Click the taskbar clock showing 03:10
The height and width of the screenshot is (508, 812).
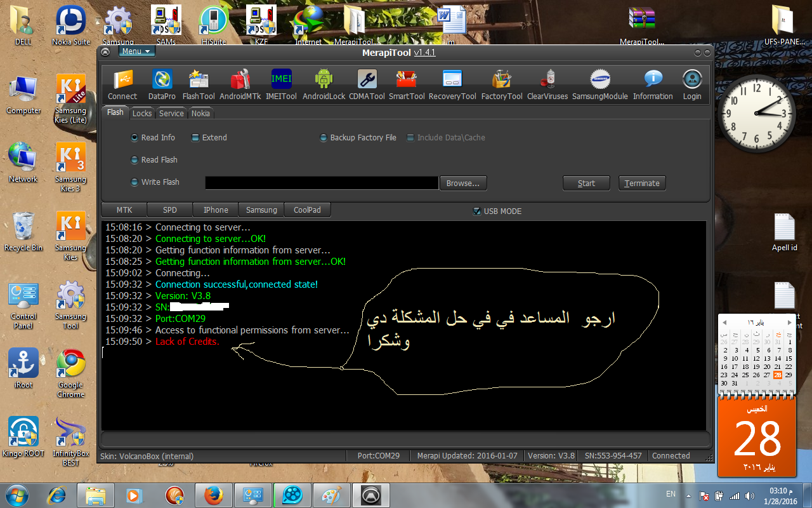780,495
